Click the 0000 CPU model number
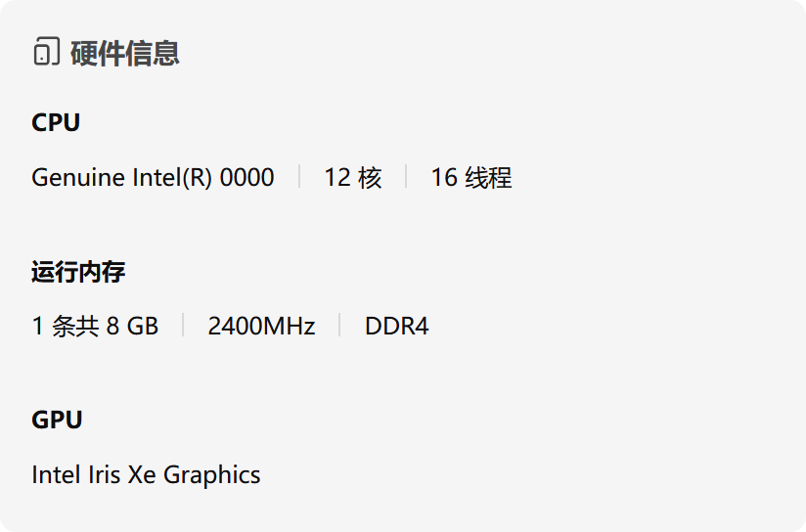The width and height of the screenshot is (806, 532). coord(246,178)
